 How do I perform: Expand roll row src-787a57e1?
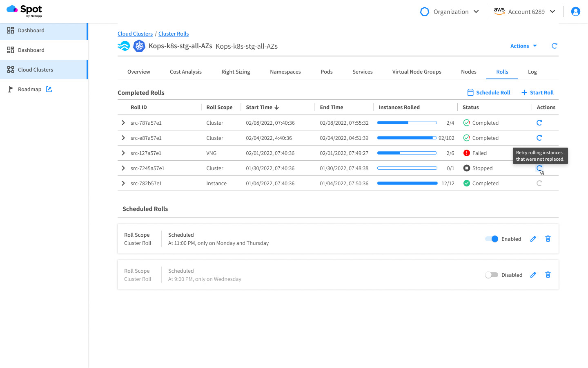point(123,123)
